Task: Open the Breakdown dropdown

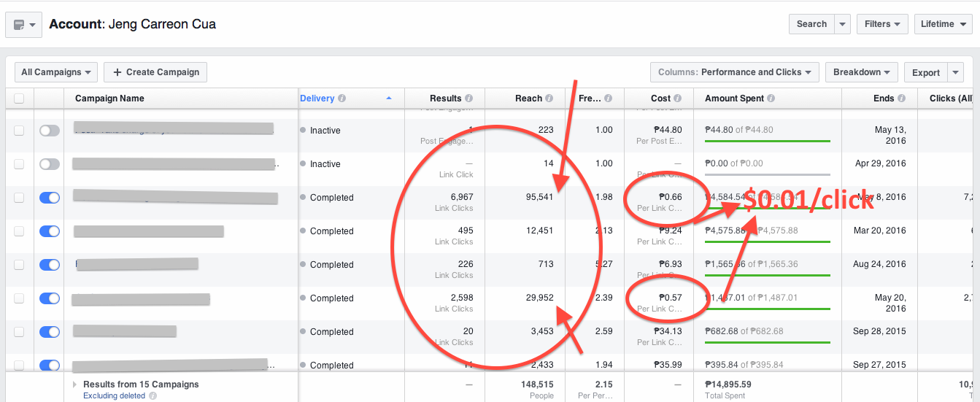Action: click(x=862, y=72)
